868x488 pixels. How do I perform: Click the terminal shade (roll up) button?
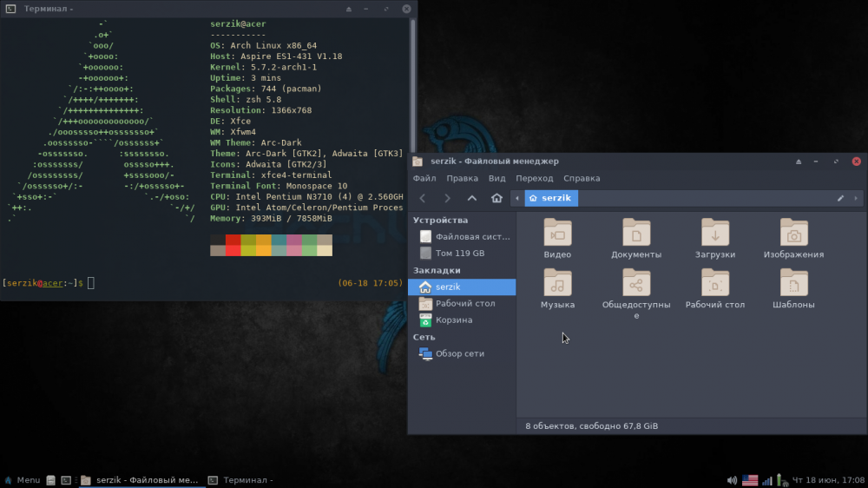pyautogui.click(x=349, y=9)
